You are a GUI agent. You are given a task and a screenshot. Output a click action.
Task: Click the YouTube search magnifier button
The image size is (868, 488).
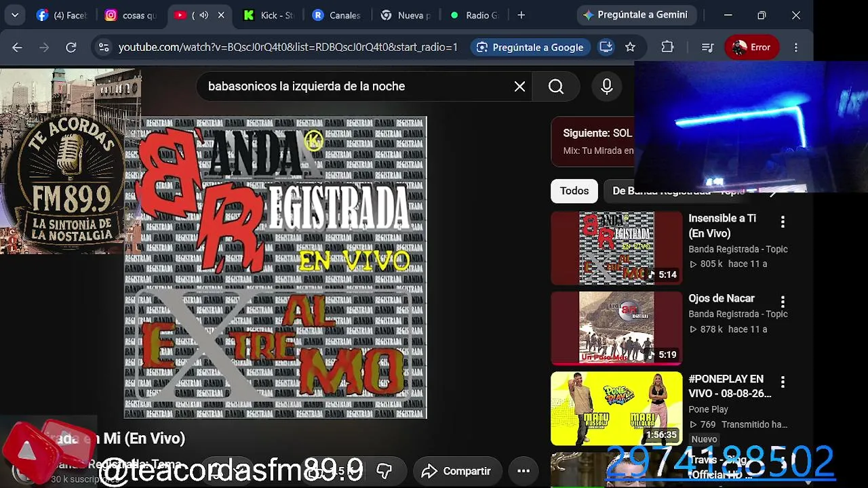pos(556,87)
